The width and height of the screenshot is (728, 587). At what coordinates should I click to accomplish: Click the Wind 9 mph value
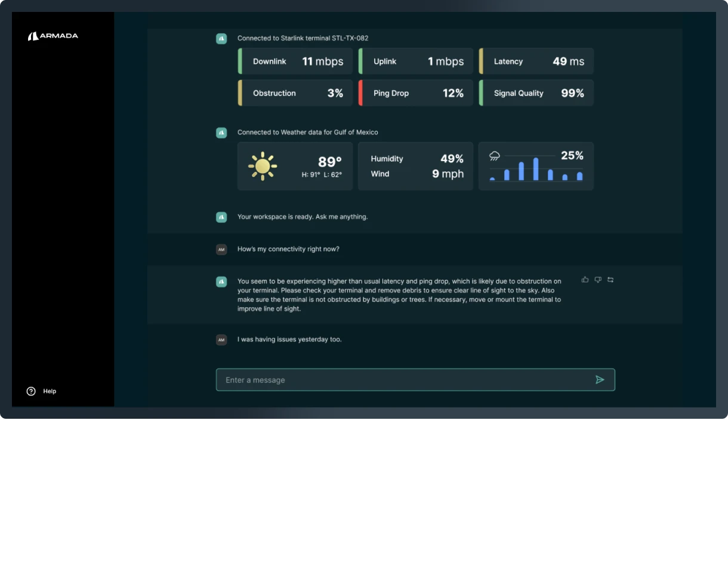click(x=448, y=174)
